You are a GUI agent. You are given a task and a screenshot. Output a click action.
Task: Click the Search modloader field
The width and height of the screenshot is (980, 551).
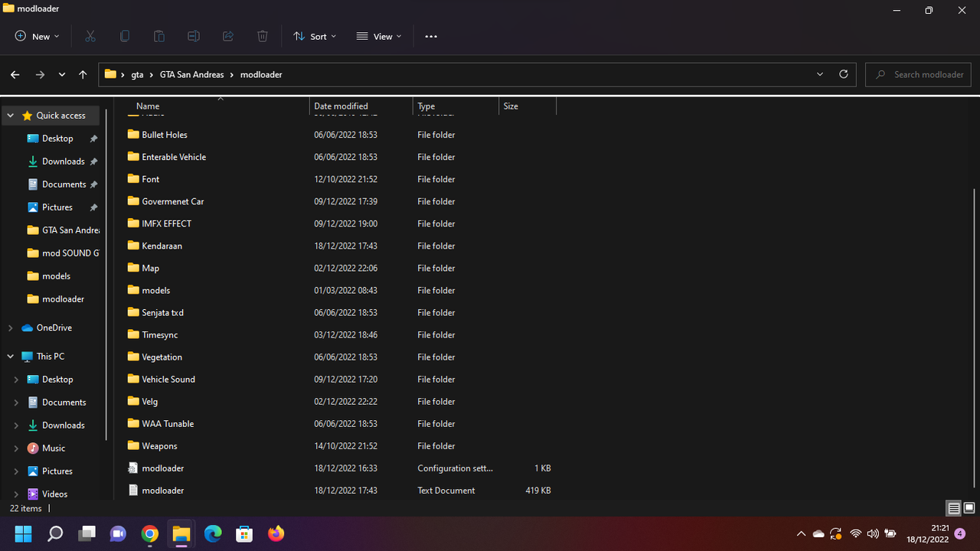(x=918, y=74)
